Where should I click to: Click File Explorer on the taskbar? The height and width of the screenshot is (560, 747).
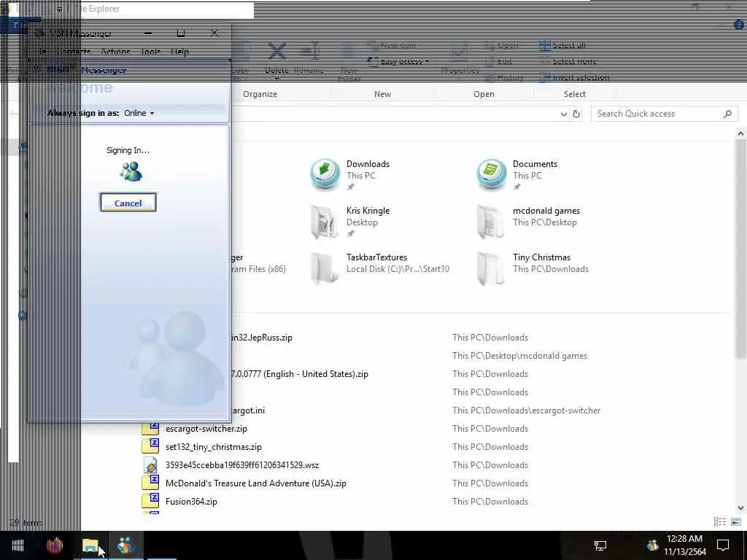tap(90, 545)
